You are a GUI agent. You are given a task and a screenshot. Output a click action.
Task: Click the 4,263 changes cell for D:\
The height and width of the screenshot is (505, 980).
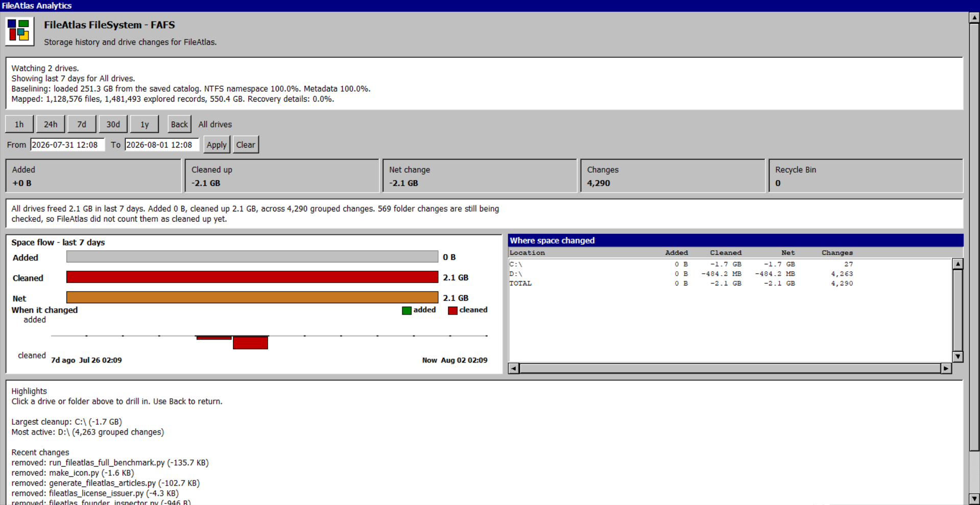pos(842,274)
